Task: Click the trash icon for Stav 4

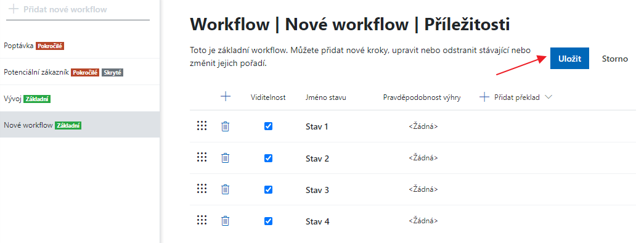Action: [225, 221]
